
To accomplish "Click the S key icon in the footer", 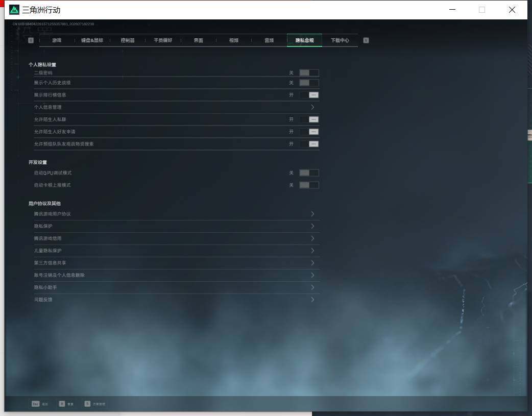I will 87,404.
